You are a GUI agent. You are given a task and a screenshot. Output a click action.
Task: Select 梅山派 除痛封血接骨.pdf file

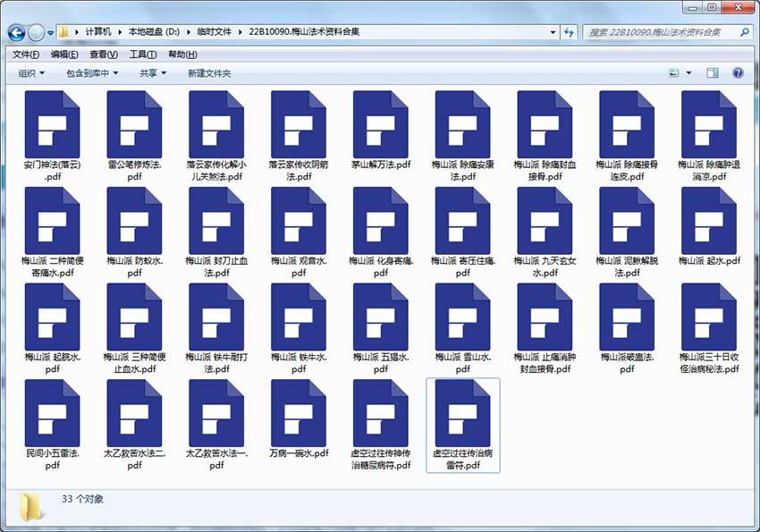click(x=545, y=136)
